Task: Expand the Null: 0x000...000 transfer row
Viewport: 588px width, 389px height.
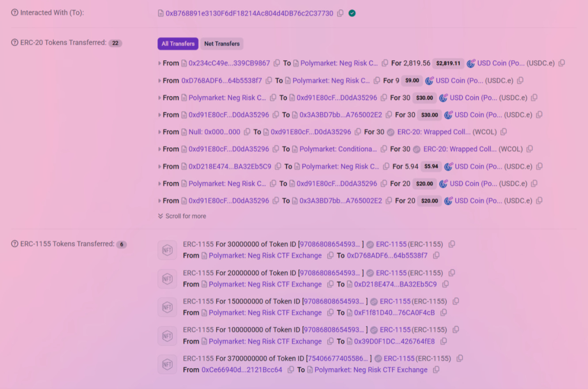Action: tap(160, 132)
